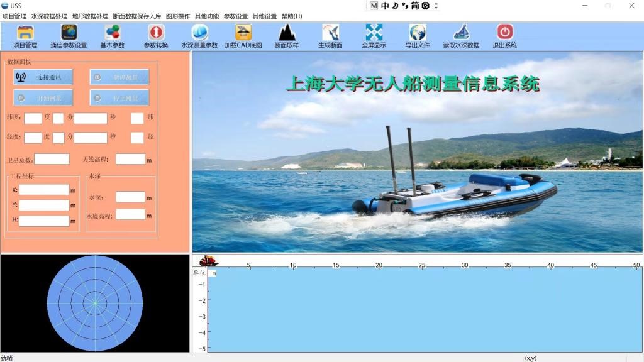Viewport: 644px width, 362px height.
Task: Click the box beside the 纬 label
Action: [137, 118]
